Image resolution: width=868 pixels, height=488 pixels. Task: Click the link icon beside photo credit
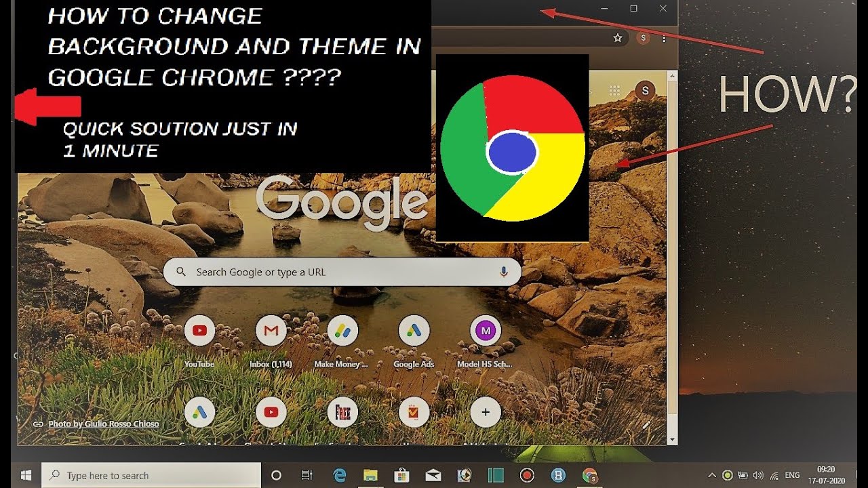point(39,424)
